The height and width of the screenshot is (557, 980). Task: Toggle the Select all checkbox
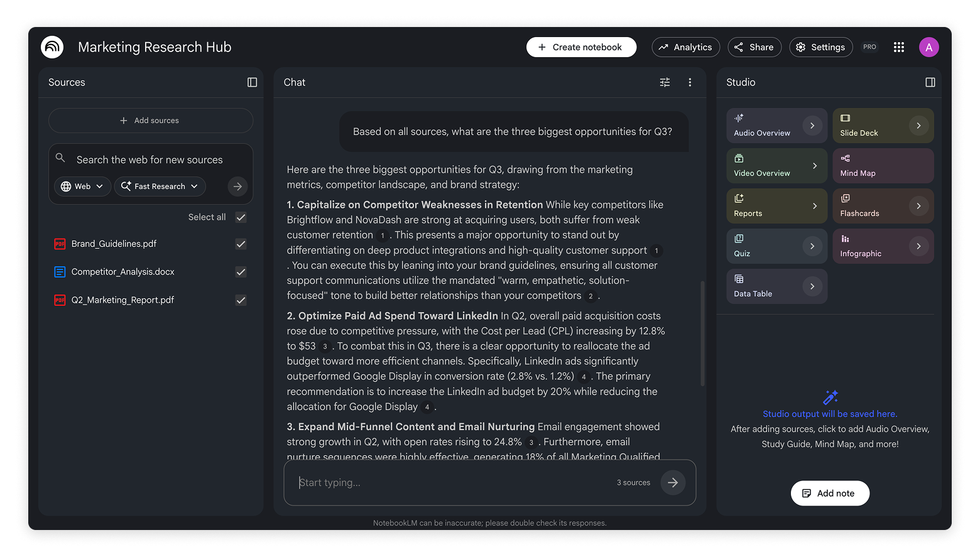(x=241, y=217)
